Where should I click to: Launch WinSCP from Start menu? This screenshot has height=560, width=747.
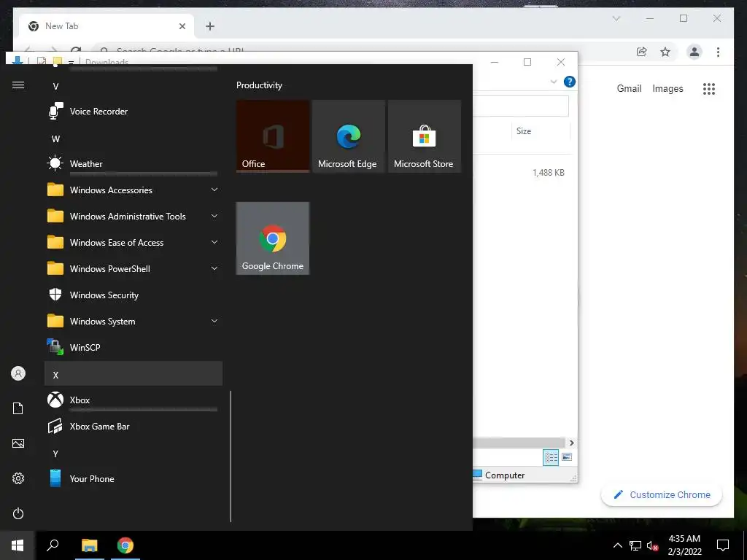[133, 348]
